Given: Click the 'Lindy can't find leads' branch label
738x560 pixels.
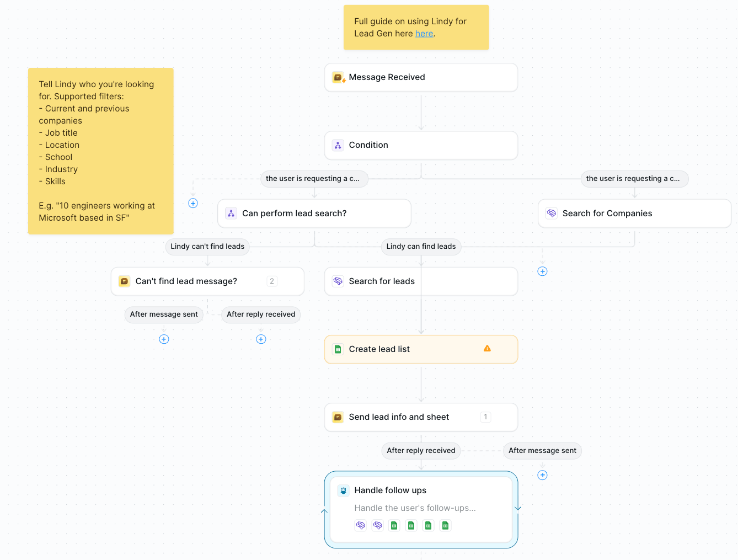Looking at the screenshot, I should pos(207,247).
